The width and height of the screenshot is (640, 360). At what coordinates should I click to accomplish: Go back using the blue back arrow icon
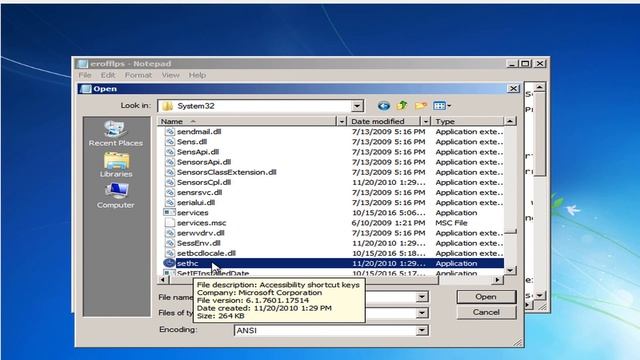(x=383, y=106)
